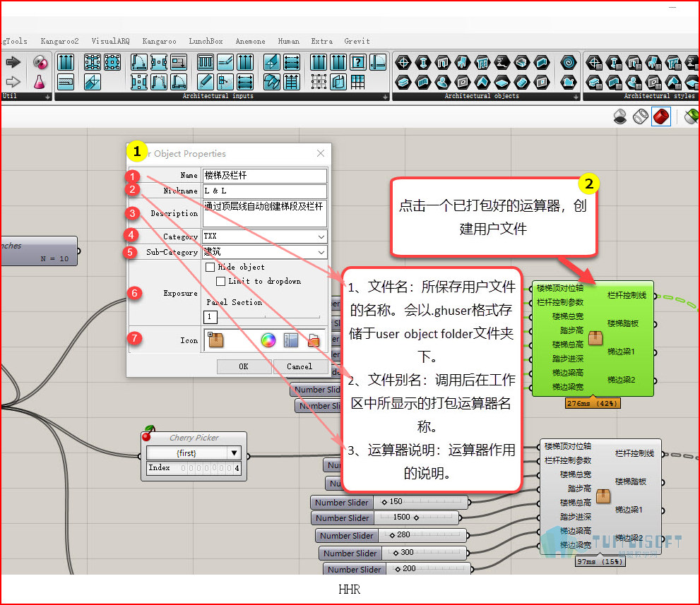Click the OK button in properties dialog
700x605 pixels.
coord(244,366)
